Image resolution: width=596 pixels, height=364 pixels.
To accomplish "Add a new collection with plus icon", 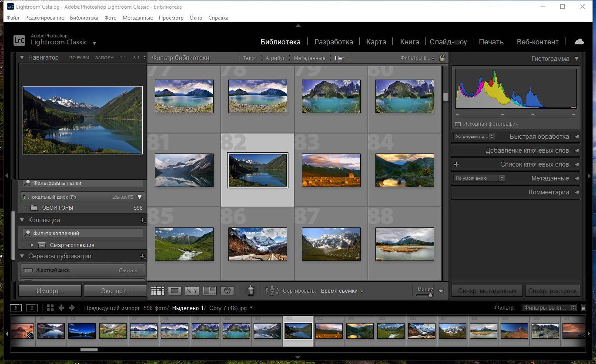I will tap(142, 220).
